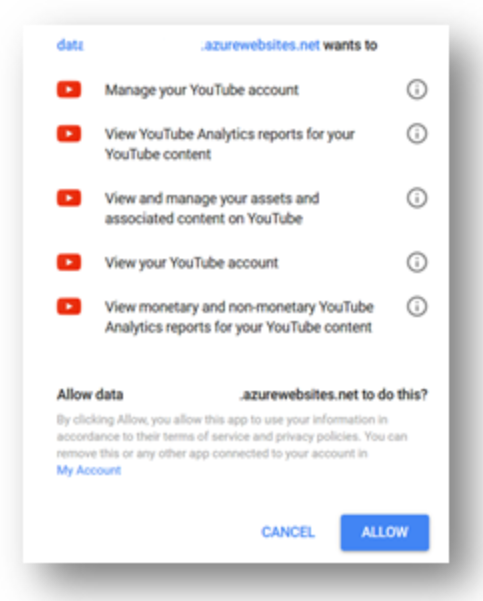Screen dimensions: 483x601
Task: Click info icon for Manage your YouTube account
Action: pos(417,90)
